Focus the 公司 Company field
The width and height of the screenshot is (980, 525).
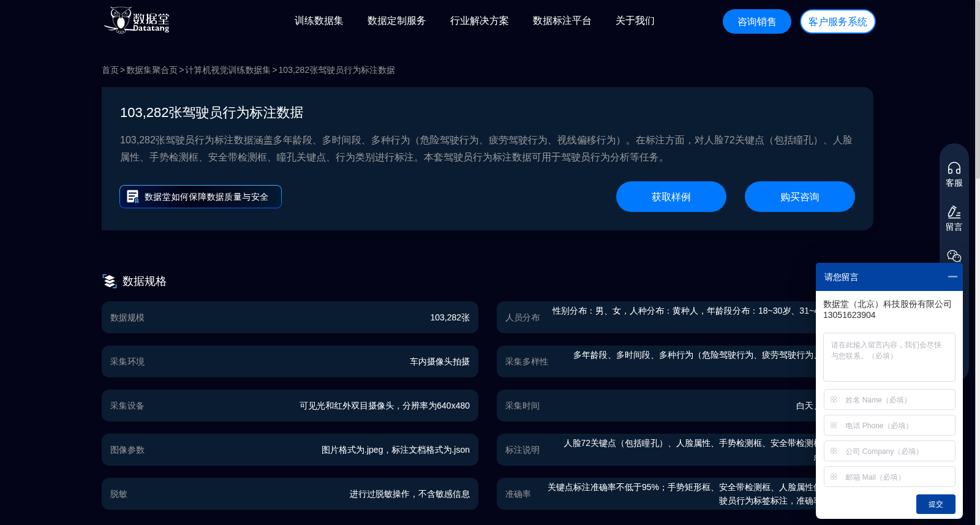889,451
